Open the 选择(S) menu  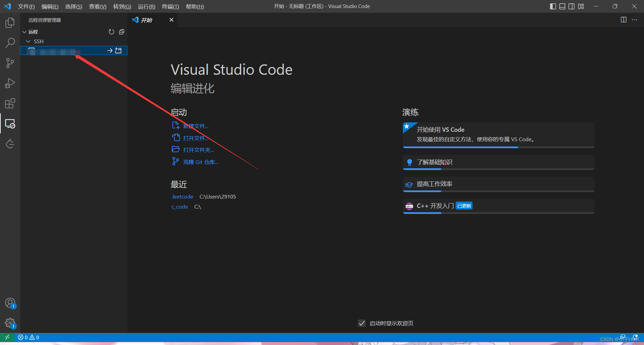[x=73, y=6]
